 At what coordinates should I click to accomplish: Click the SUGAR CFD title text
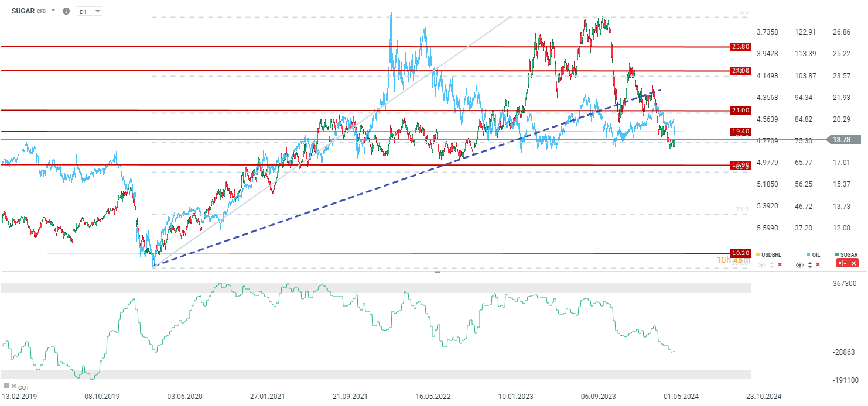coord(29,11)
